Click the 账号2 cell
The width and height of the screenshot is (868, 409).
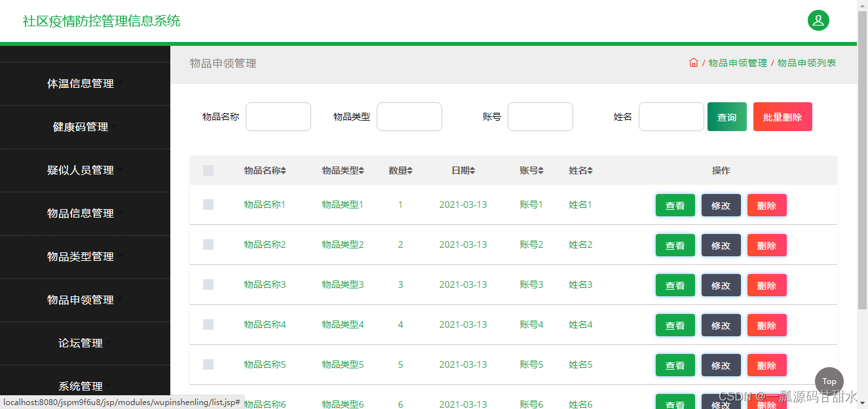click(531, 244)
